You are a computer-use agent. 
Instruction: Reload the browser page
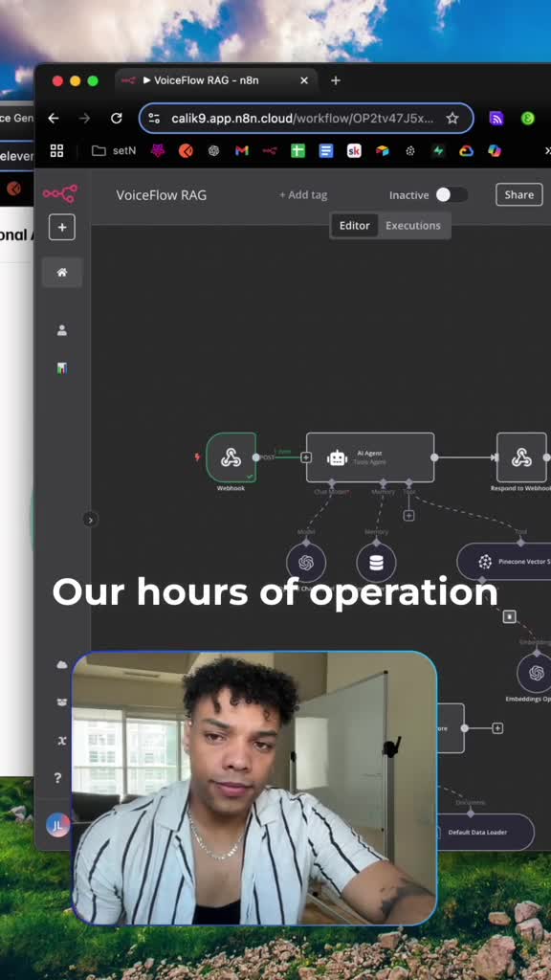116,118
